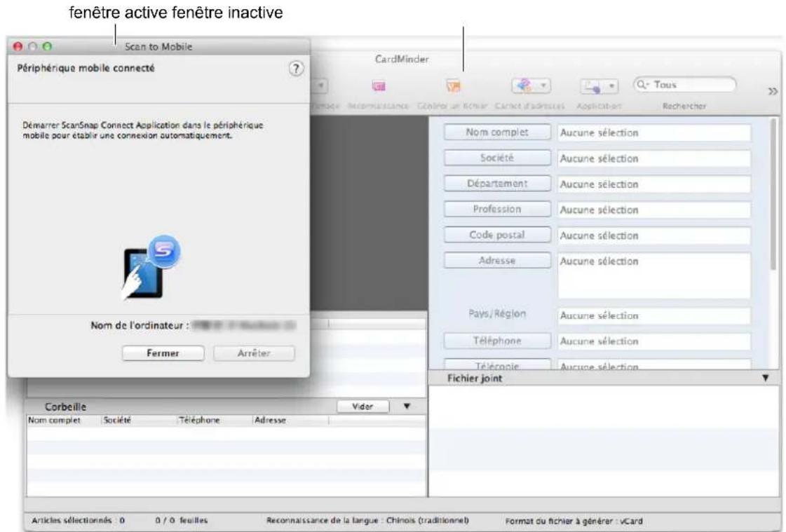
Task: Open the search magnifier options next to Tous
Action: [x=642, y=85]
